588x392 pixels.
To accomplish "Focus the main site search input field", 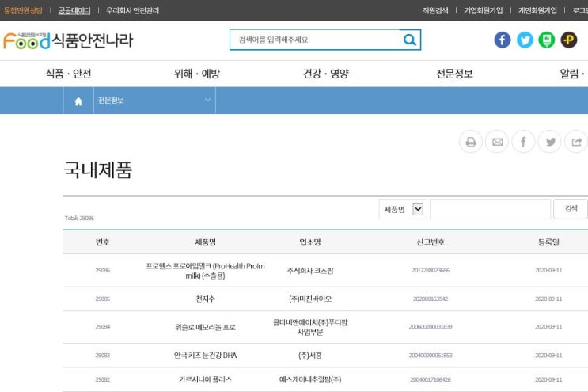I will pyautogui.click(x=315, y=40).
